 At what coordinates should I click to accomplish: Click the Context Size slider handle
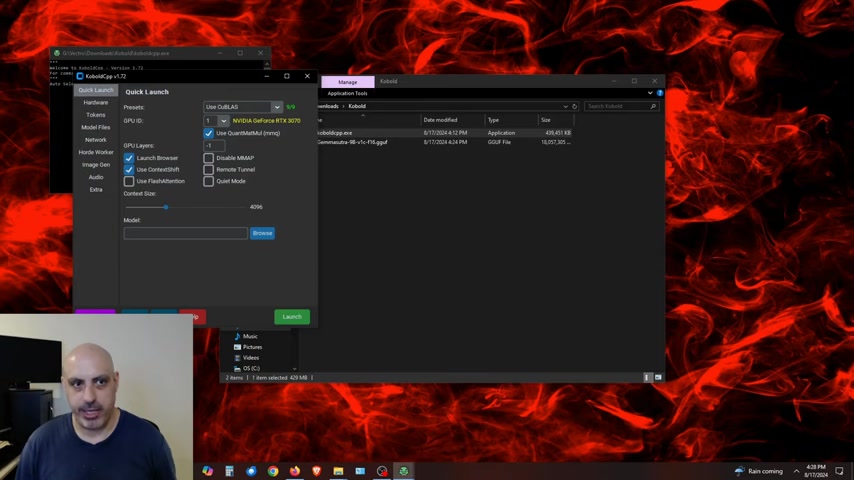(166, 207)
